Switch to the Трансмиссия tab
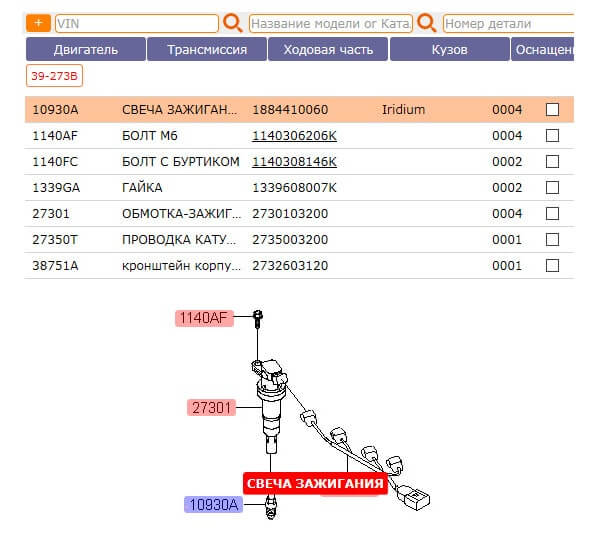Image resolution: width=600 pixels, height=540 pixels. tap(207, 49)
